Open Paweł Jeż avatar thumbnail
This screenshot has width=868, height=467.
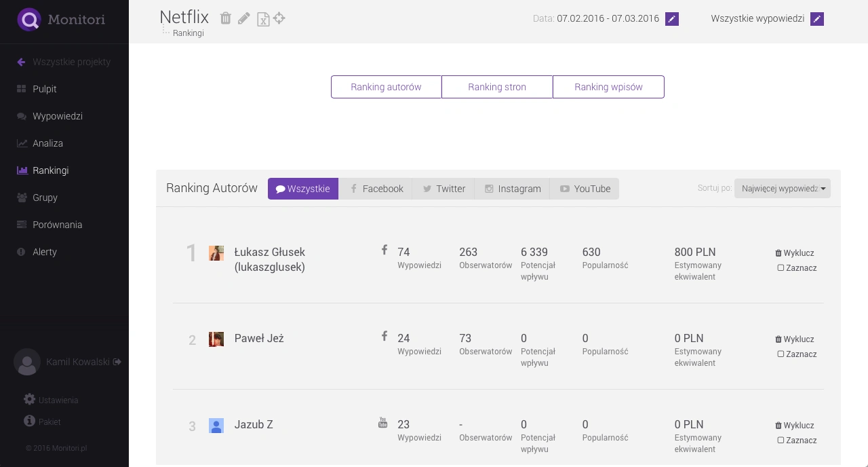[216, 339]
